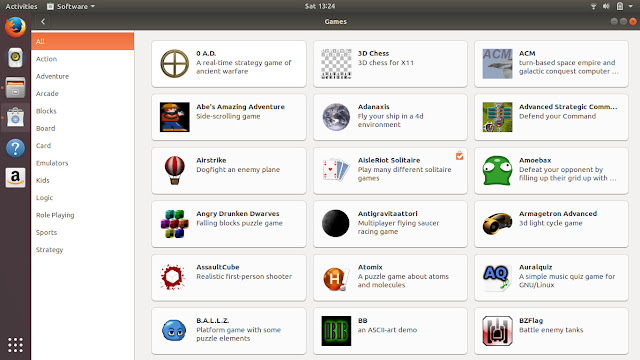The image size is (640, 360).
Task: Click the 'Auralquiz' title text
Action: (x=536, y=267)
